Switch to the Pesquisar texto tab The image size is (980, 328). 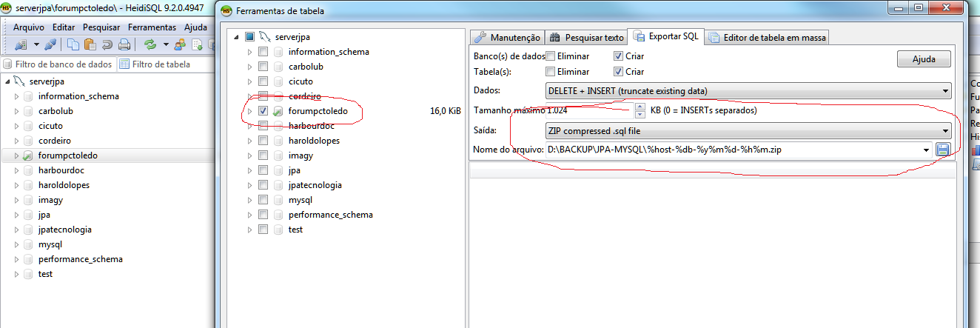click(586, 37)
